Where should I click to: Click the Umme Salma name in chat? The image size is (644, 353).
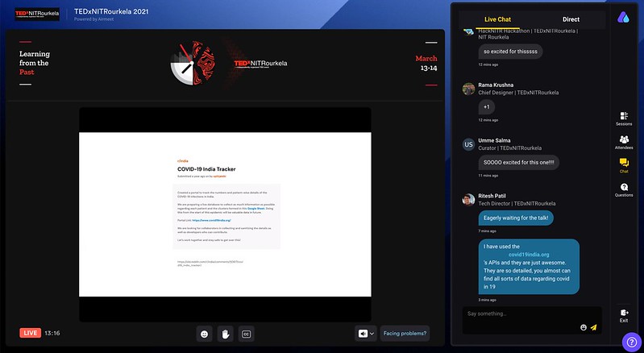494,140
